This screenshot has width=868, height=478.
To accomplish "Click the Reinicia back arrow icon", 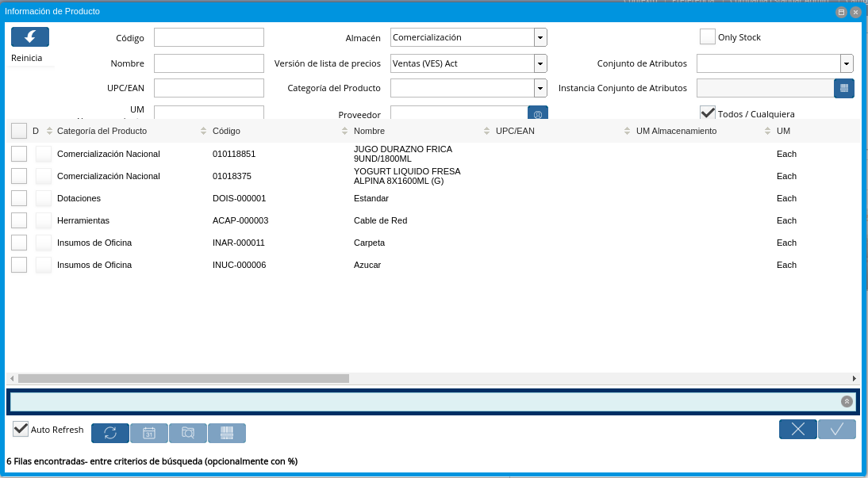I will (x=29, y=36).
